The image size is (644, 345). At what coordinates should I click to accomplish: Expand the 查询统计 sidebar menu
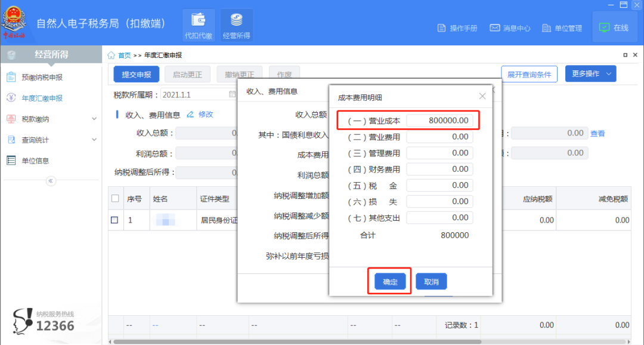point(94,140)
